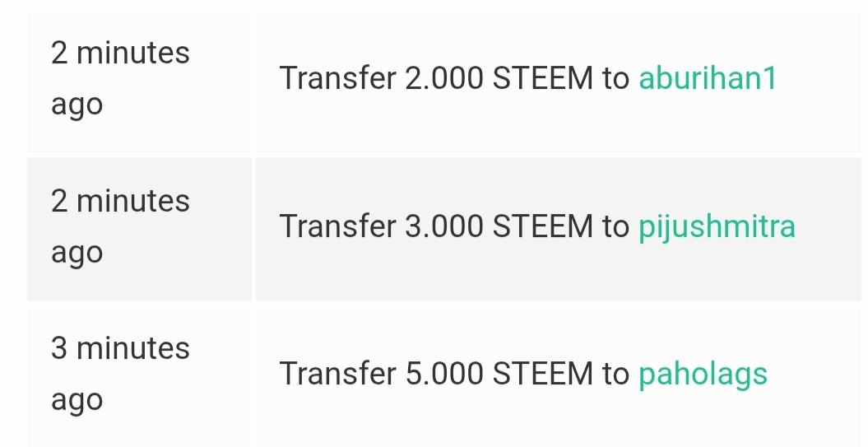The image size is (868, 447).
Task: Click the word 'Transfer' in the paholags row
Action: click(x=338, y=374)
